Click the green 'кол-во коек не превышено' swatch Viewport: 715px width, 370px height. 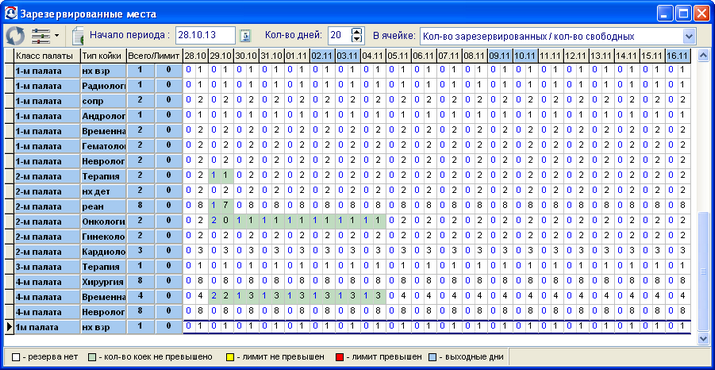(x=93, y=357)
